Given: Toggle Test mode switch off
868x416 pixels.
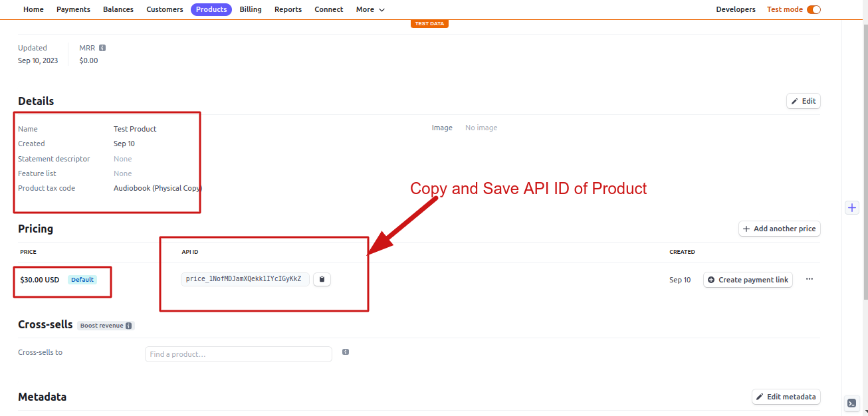Looking at the screenshot, I should click(814, 9).
